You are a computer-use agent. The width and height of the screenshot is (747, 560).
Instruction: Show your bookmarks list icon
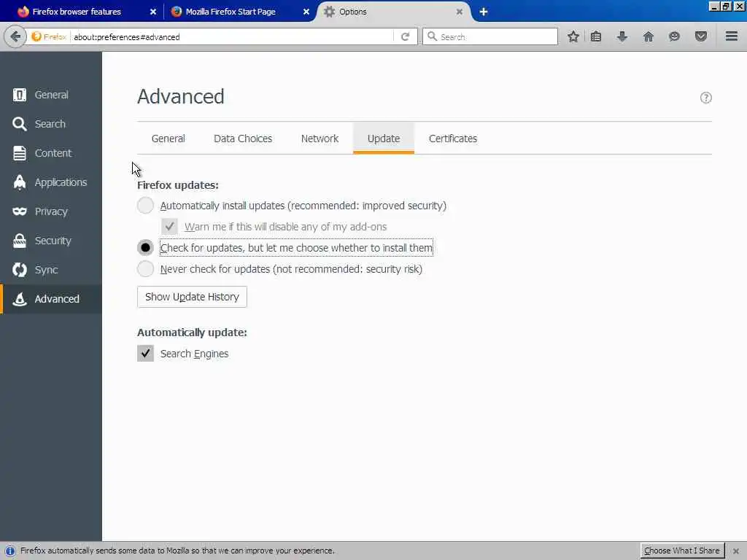596,36
